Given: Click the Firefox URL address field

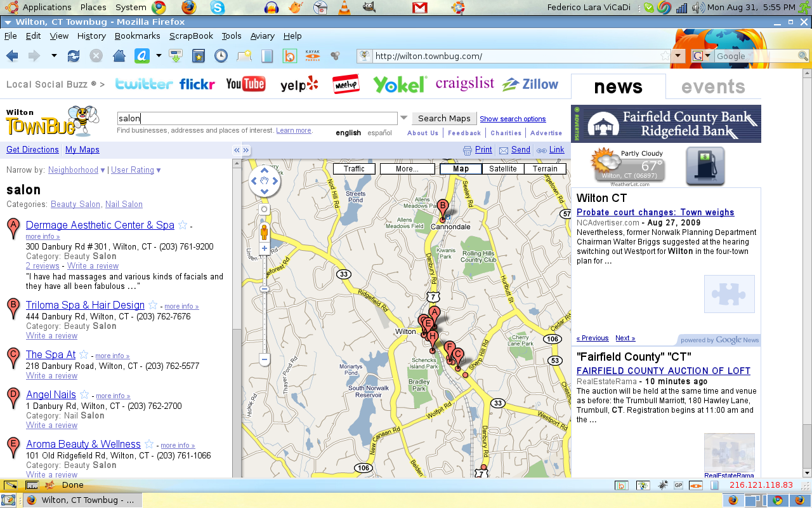Looking at the screenshot, I should click(x=516, y=56).
